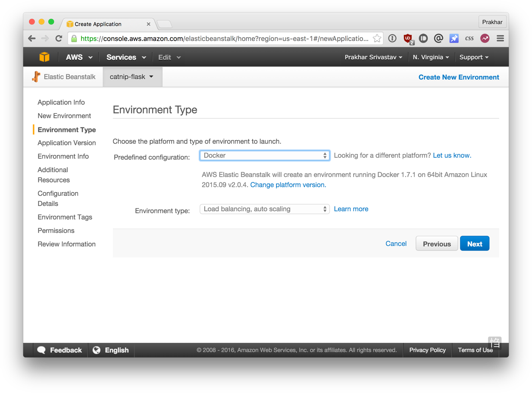Select Environment Tags step

(65, 217)
